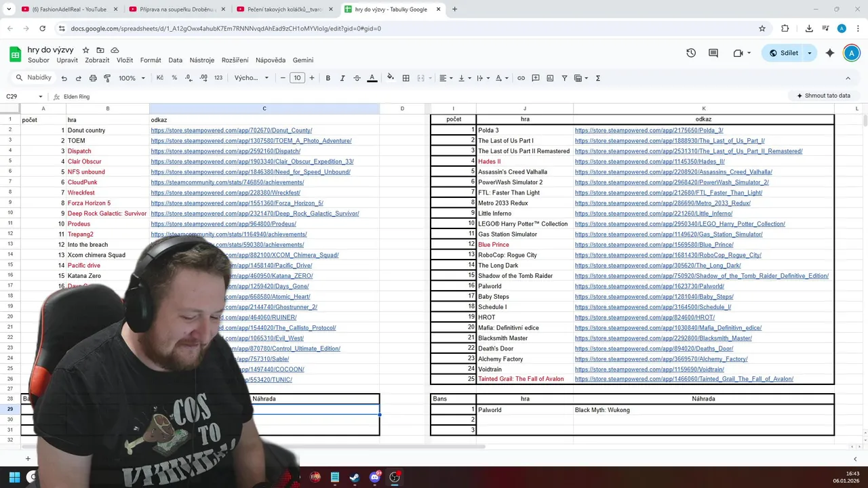The image size is (868, 488).
Task: Open the table views dropdown icon
Action: pos(581,78)
